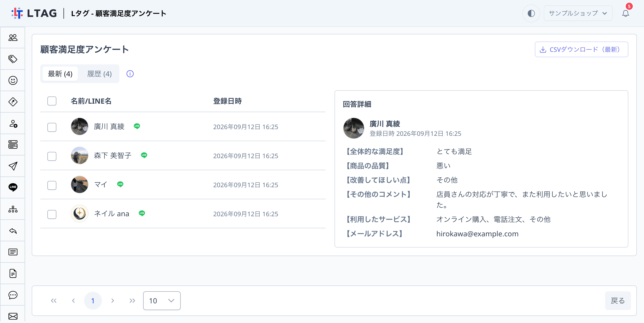This screenshot has width=644, height=323.
Task: Click the ネイル ana avatar thumbnail
Action: point(80,214)
